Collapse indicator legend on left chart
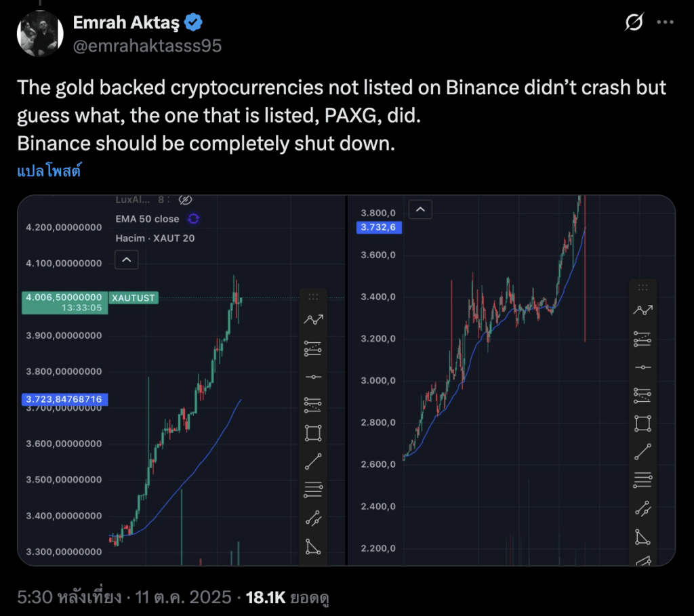 (x=127, y=259)
